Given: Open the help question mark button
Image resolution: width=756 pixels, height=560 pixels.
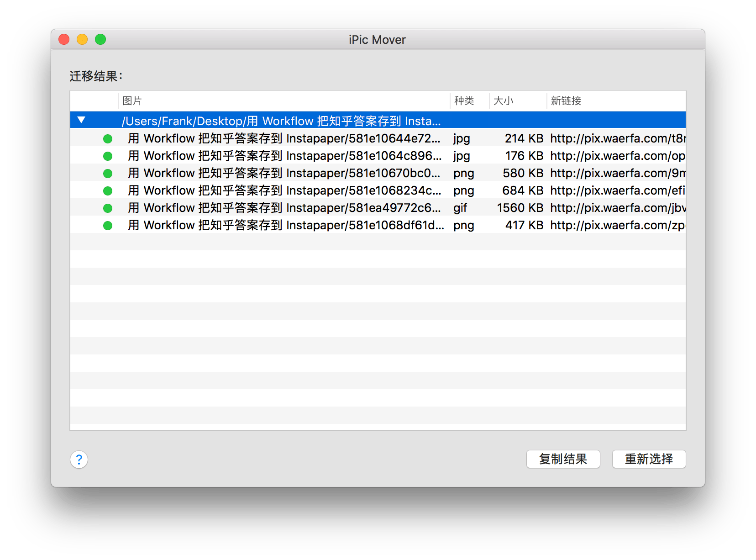Looking at the screenshot, I should 79,460.
